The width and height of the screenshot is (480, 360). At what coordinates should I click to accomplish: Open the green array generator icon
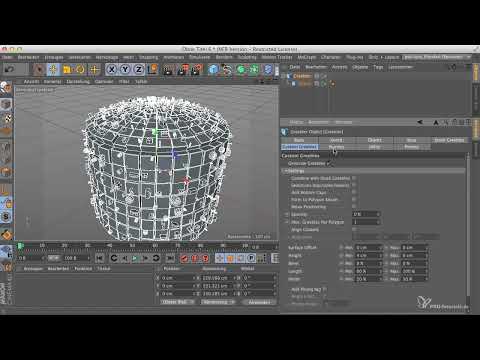(254, 69)
